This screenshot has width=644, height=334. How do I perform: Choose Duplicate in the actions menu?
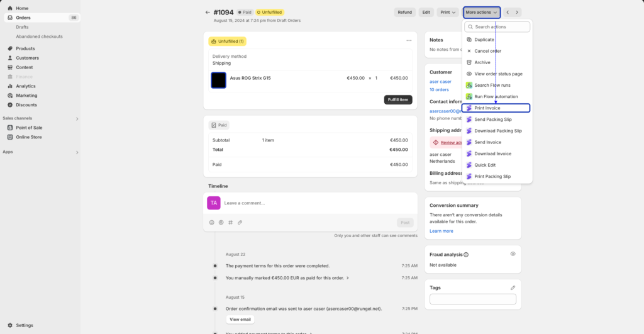click(x=484, y=40)
